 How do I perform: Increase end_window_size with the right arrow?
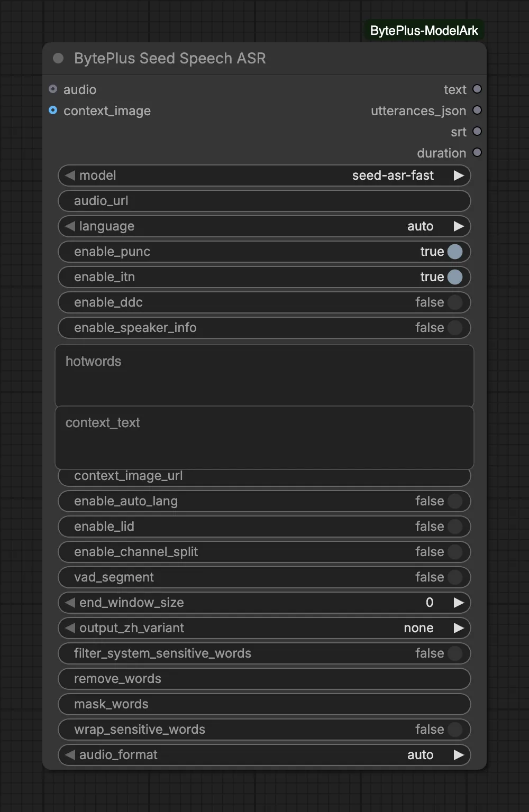[459, 603]
